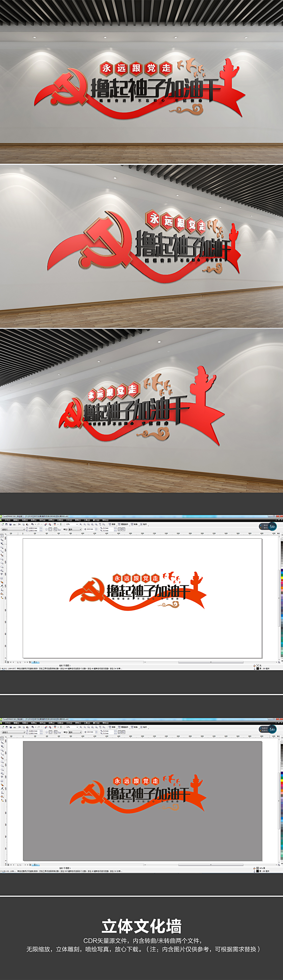Select the Freehand tool in white-page CorelDRAW window
283x980 pixels.
click(2, 552)
